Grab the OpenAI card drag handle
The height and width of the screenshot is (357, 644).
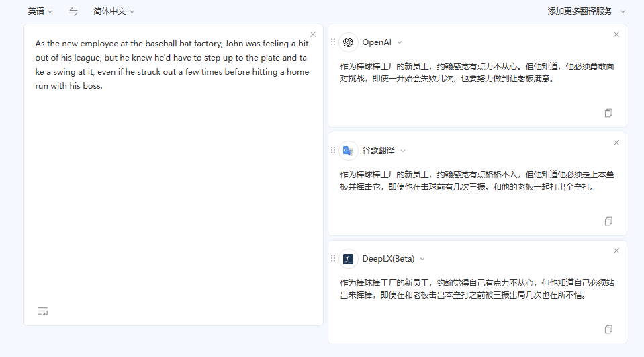point(333,42)
